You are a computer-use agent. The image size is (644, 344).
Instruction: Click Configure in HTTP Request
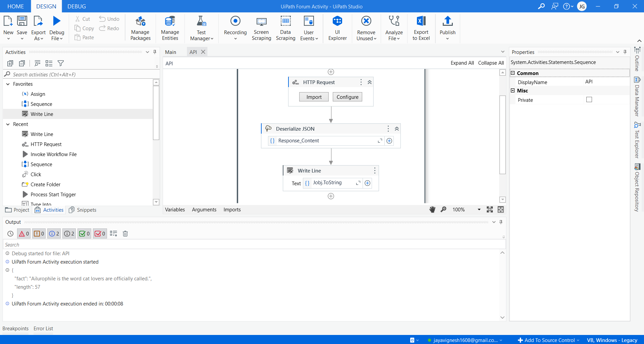[347, 97]
